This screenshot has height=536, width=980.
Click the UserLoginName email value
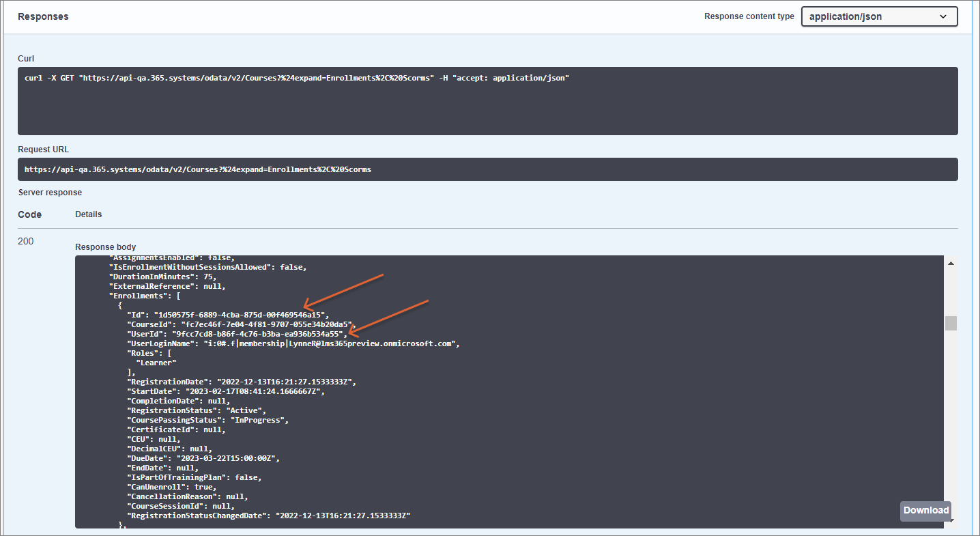point(332,343)
